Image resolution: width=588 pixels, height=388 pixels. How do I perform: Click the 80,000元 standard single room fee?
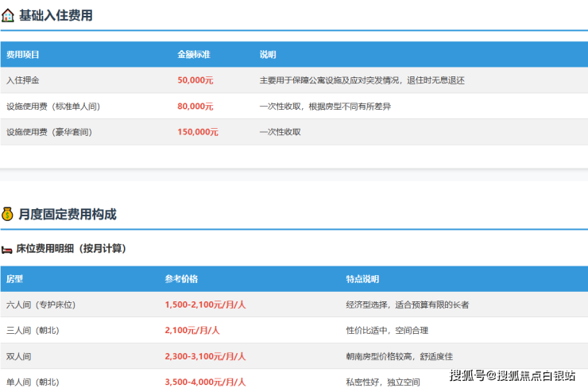pyautogui.click(x=195, y=106)
